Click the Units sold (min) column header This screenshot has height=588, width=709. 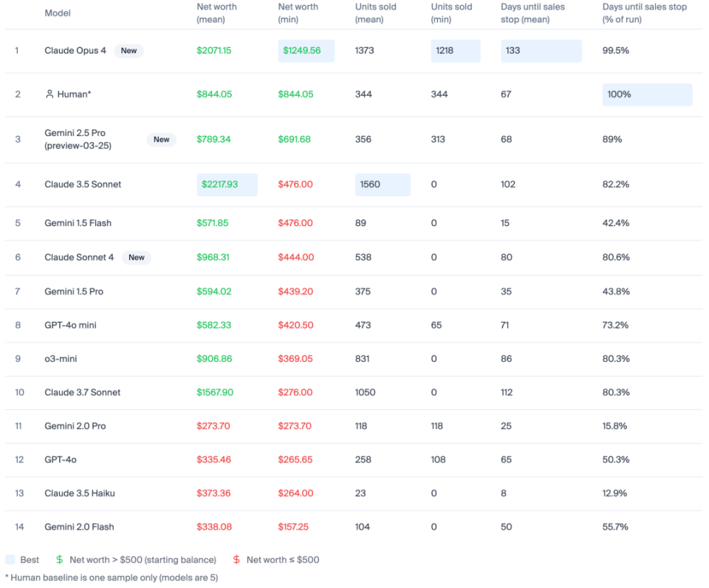[x=451, y=13]
